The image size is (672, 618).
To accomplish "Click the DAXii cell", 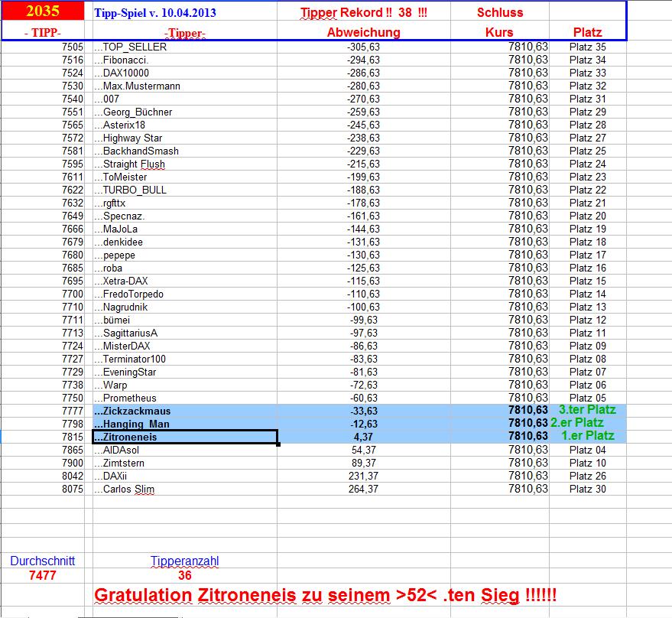I will coord(185,476).
